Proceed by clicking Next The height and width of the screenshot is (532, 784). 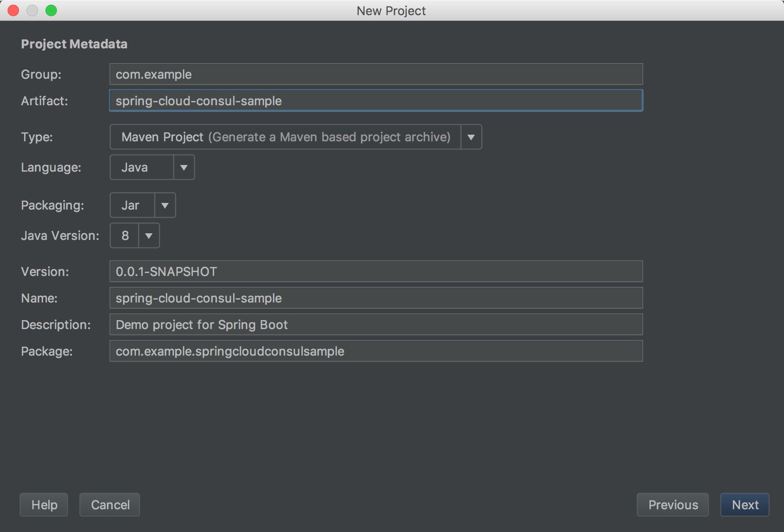pyautogui.click(x=745, y=505)
